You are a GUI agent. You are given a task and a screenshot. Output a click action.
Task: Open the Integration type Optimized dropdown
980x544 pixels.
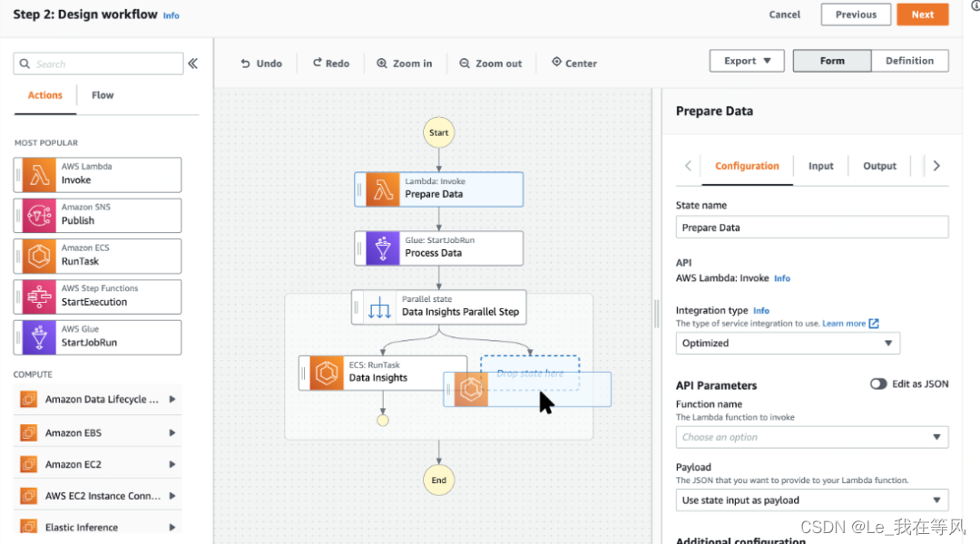point(788,343)
